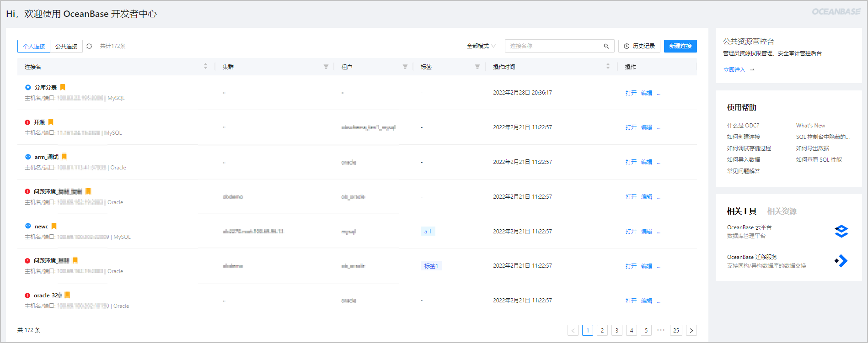
Task: Open more actions menu for 开源 row
Action: pyautogui.click(x=659, y=127)
